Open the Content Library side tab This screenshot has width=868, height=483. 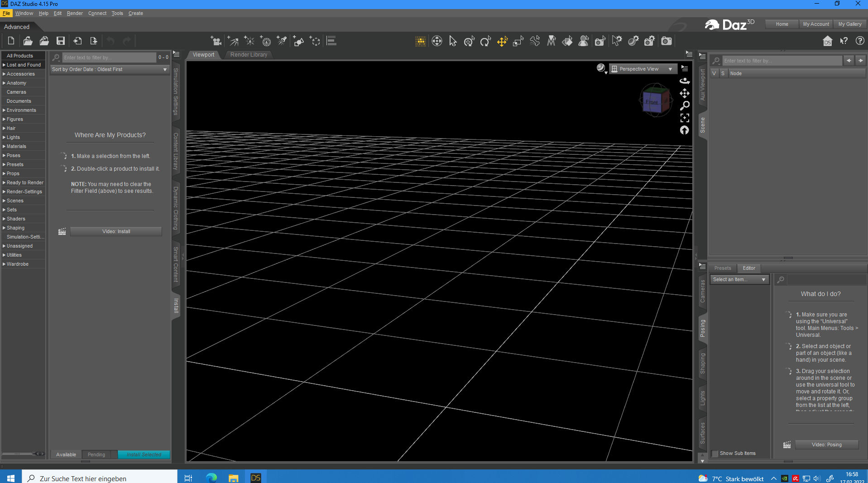176,151
